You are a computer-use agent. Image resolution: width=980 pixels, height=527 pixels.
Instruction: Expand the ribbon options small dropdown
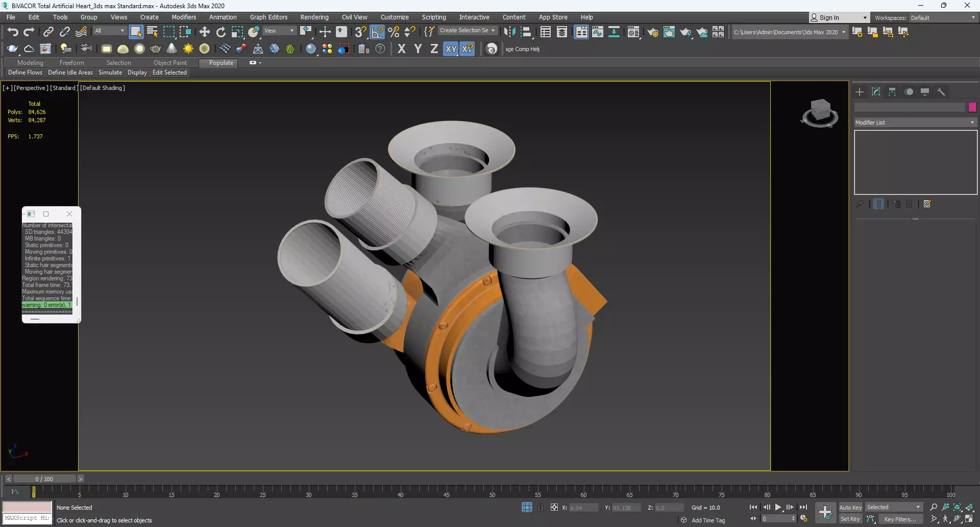point(260,63)
